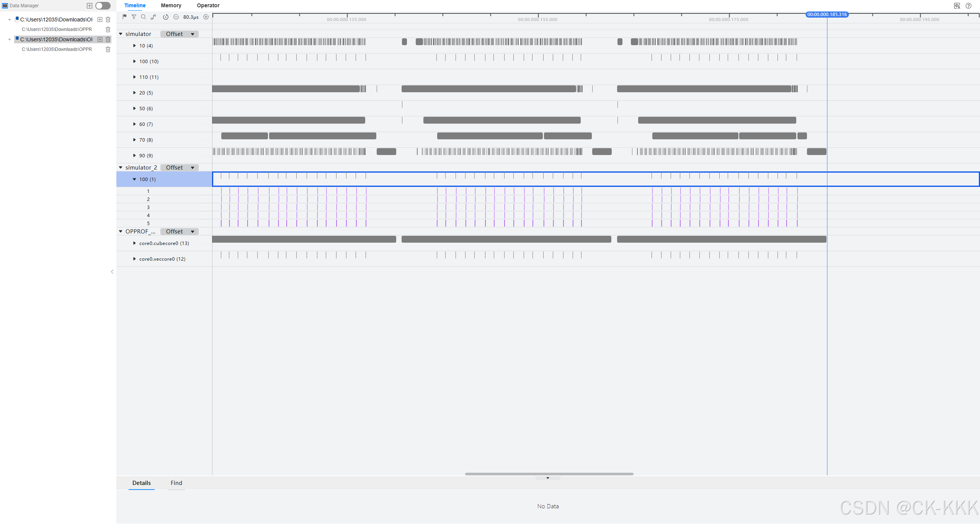The width and height of the screenshot is (980, 524).
Task: Click the horizontal timeline scrollbar
Action: (549, 474)
